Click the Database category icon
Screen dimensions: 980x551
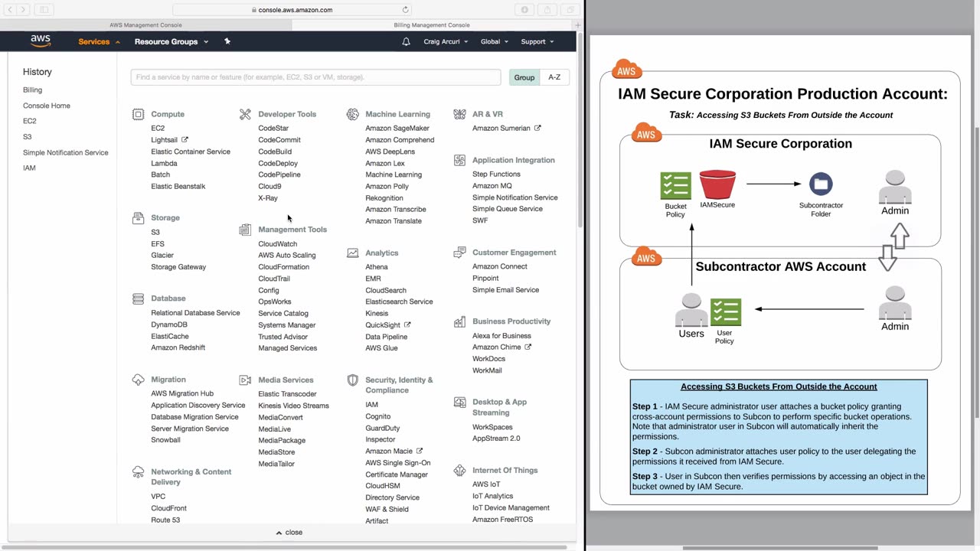138,298
